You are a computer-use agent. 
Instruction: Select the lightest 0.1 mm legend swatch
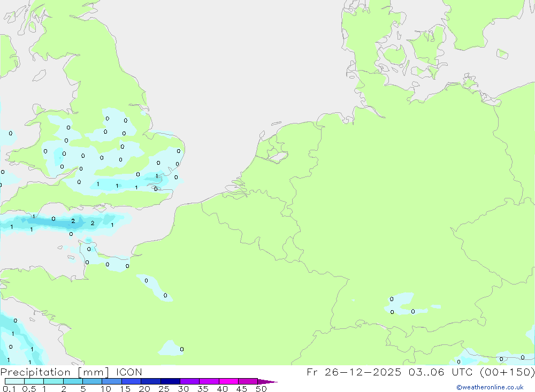[x=14, y=381]
